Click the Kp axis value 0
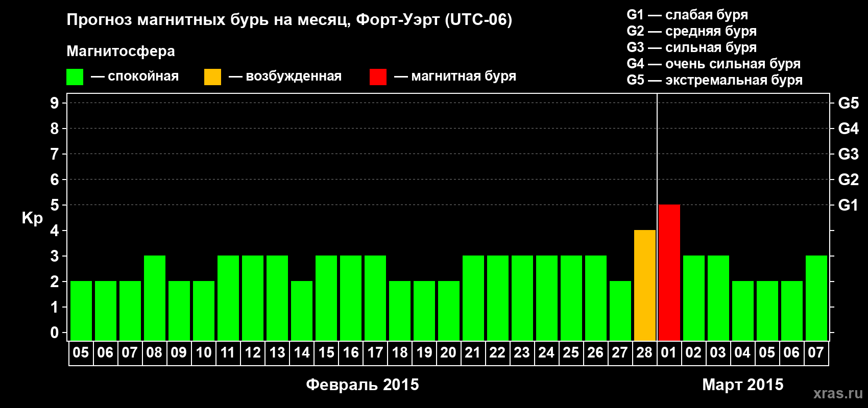Screen dimensions: 868x408 (55, 333)
